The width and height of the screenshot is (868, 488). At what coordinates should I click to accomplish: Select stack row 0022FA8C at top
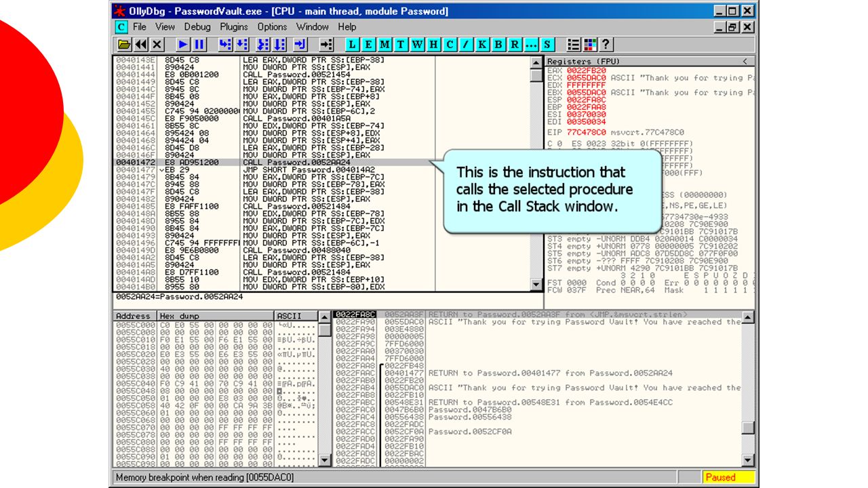(x=538, y=314)
